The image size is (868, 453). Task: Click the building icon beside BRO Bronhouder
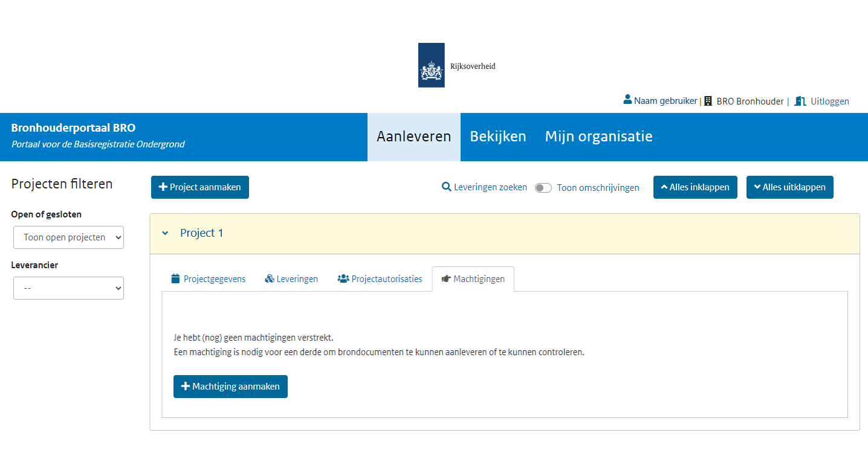pyautogui.click(x=707, y=100)
